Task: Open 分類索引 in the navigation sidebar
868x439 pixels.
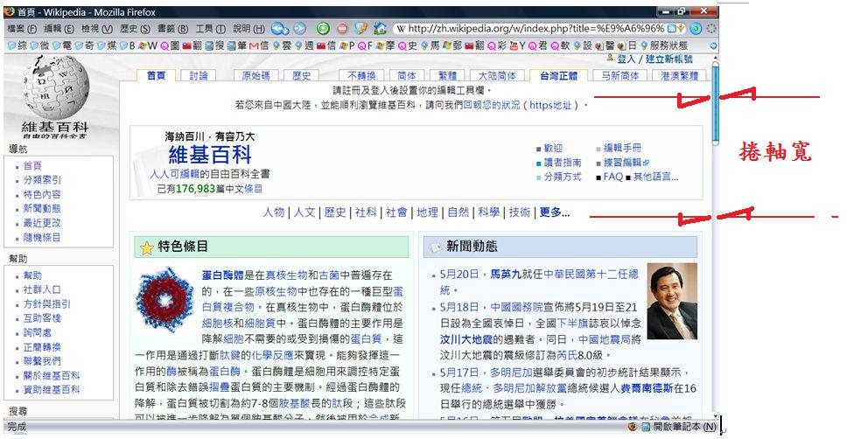Action: pos(42,180)
